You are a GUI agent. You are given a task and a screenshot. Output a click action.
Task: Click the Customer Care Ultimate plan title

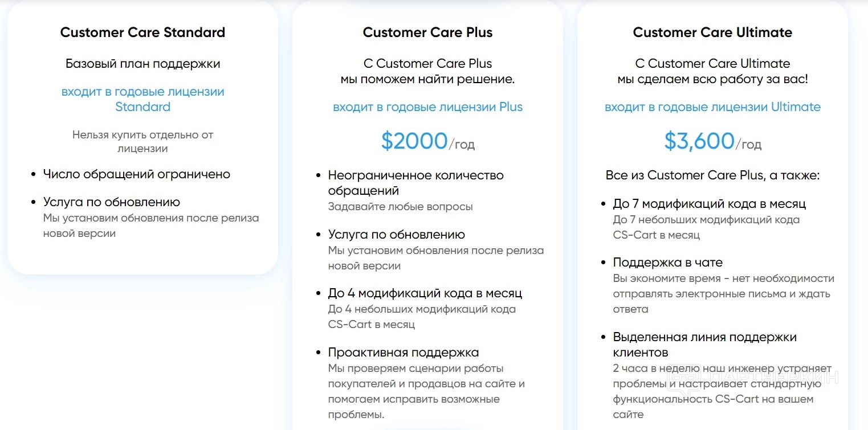[x=712, y=32]
